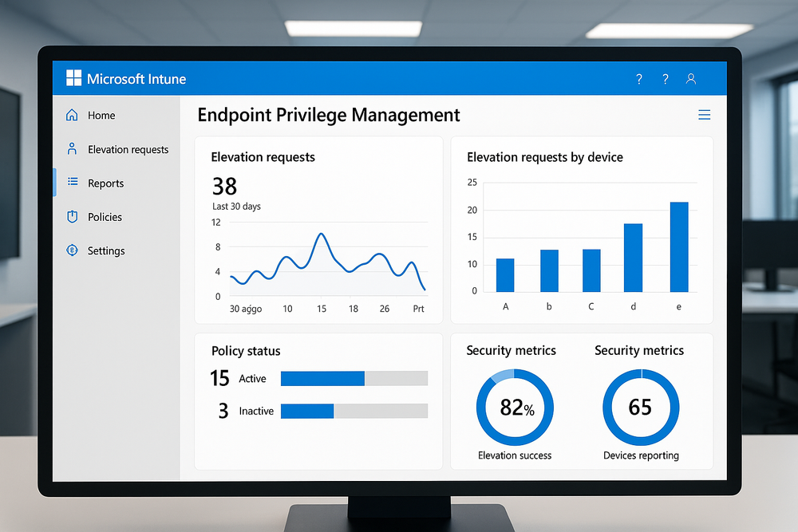
Task: Click the Security metrics title above 65
Action: 639,350
